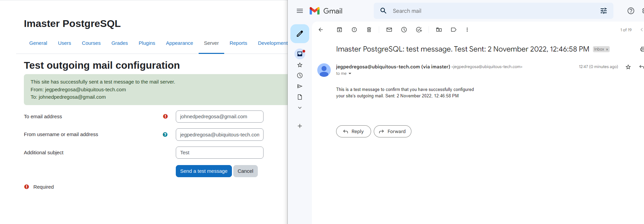Image resolution: width=644 pixels, height=224 pixels.
Task: Open Reports tab
Action: tap(238, 43)
